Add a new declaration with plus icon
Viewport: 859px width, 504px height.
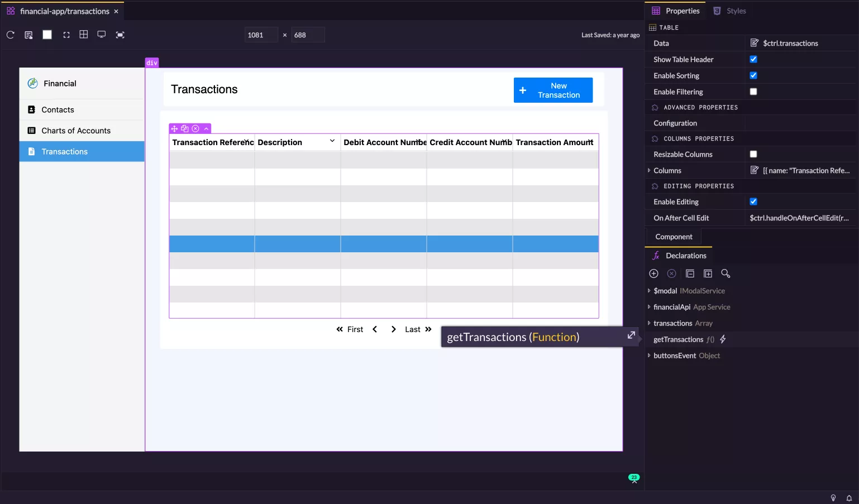pyautogui.click(x=654, y=273)
